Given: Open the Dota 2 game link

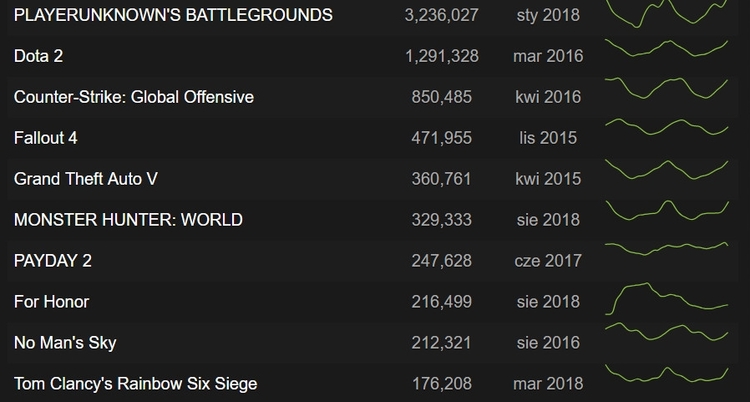Looking at the screenshot, I should tap(38, 56).
